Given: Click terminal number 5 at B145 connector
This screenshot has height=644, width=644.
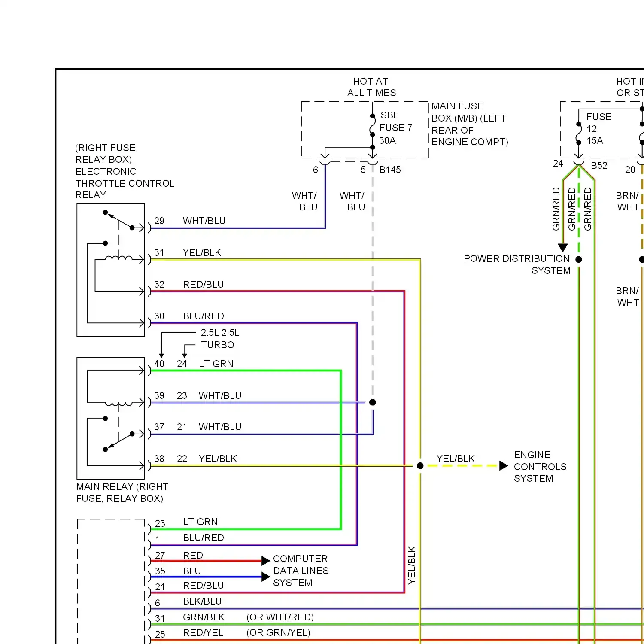Looking at the screenshot, I should (363, 170).
